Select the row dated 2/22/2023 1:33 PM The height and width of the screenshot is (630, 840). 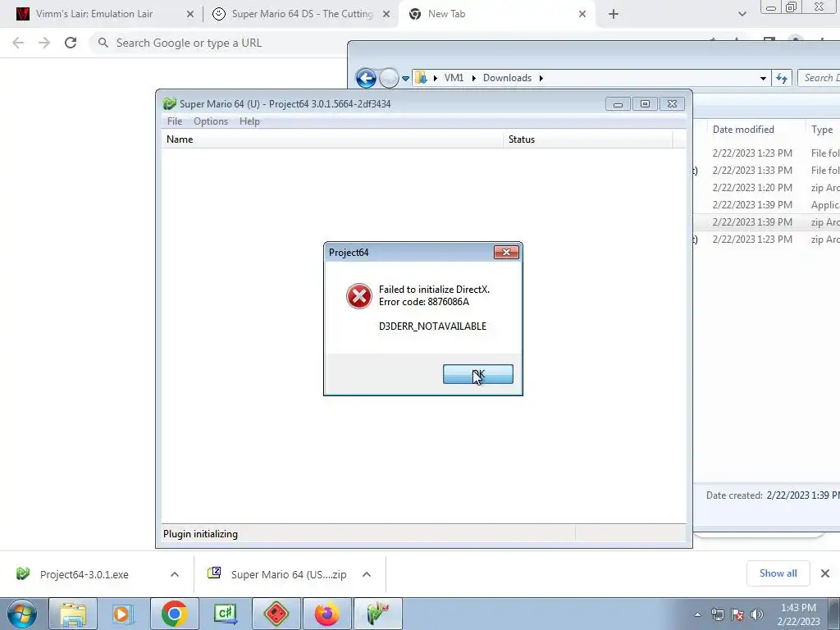click(766, 171)
